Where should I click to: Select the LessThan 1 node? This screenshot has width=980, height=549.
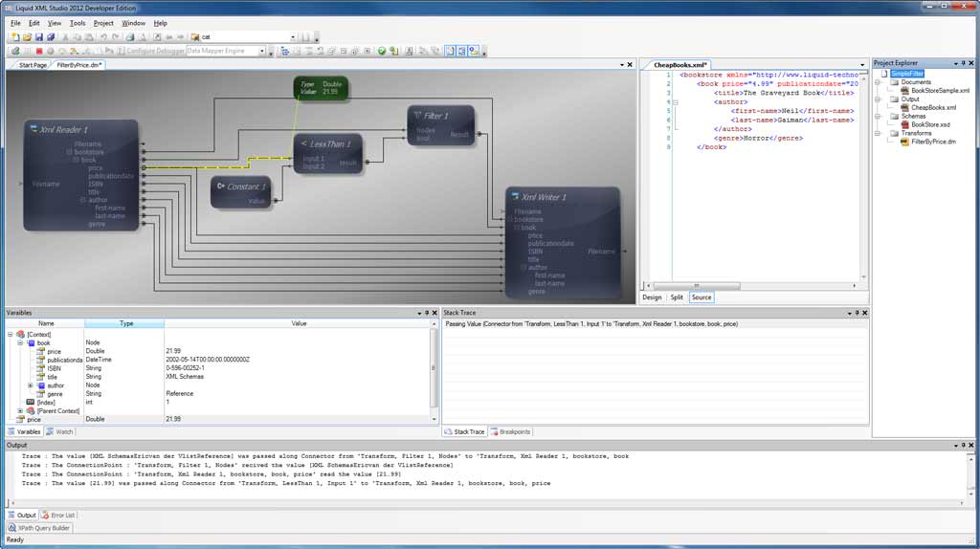(x=327, y=154)
